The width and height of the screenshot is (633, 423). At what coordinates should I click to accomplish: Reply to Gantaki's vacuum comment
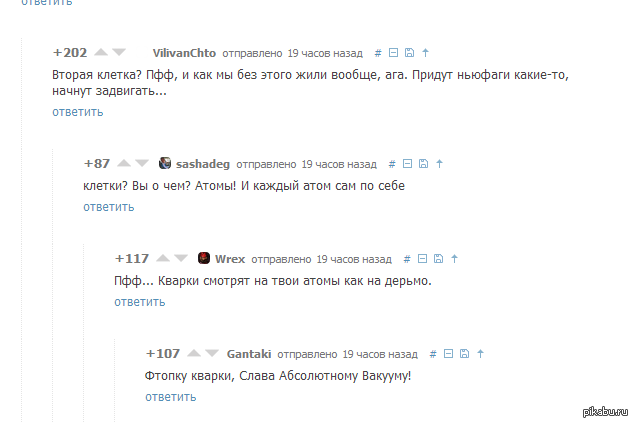pos(171,397)
